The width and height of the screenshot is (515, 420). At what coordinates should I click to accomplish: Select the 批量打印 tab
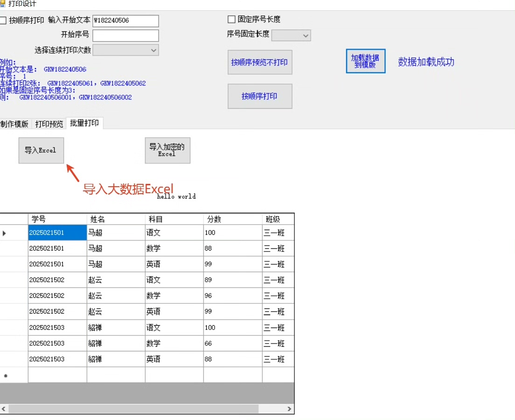tap(84, 123)
